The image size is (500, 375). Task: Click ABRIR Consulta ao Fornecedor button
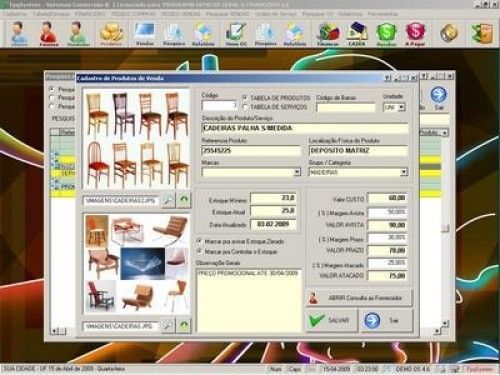[359, 298]
